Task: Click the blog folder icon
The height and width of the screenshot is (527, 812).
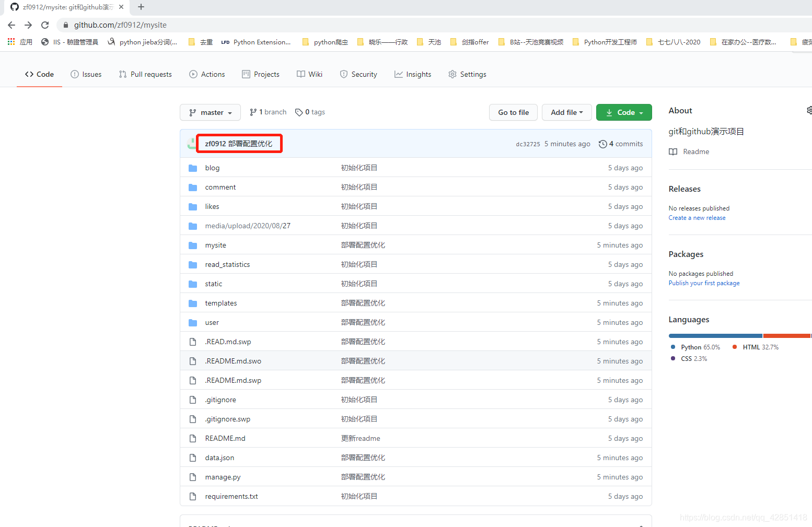Action: coord(193,168)
